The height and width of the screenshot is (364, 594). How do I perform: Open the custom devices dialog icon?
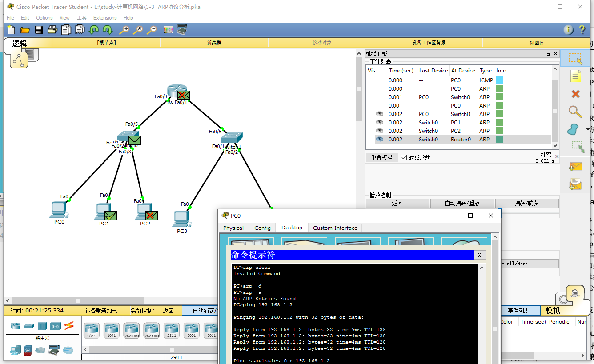(x=181, y=30)
